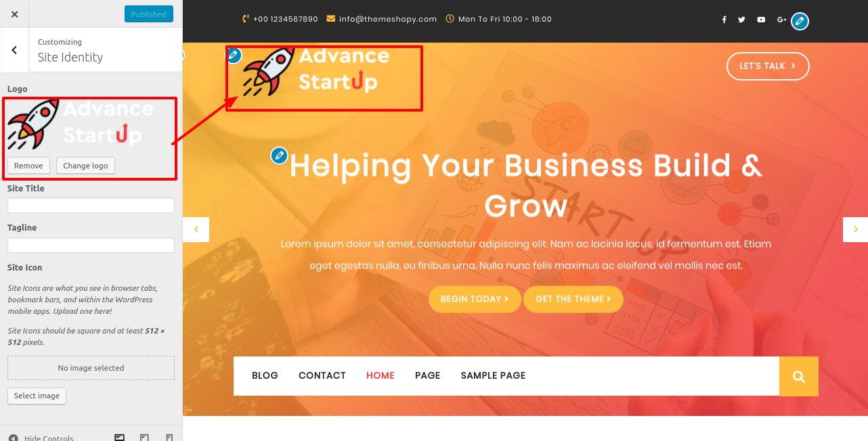Click the edit pencil beside slider heading

(279, 156)
